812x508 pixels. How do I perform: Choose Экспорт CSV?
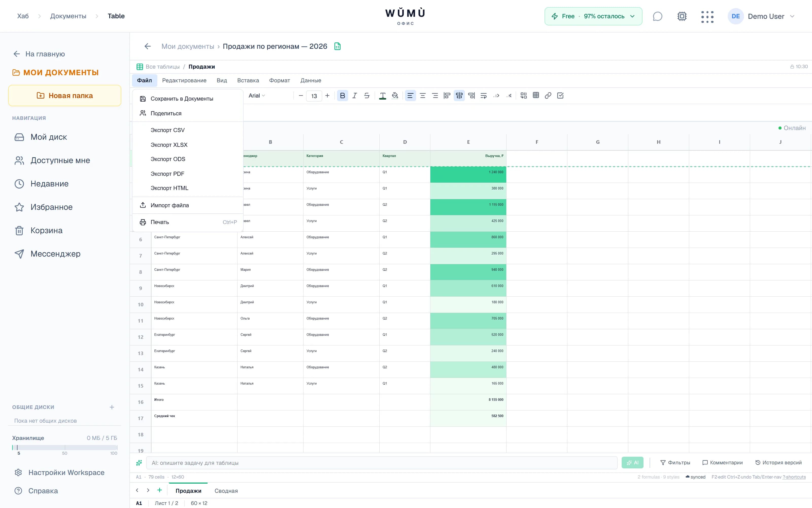[188, 130]
